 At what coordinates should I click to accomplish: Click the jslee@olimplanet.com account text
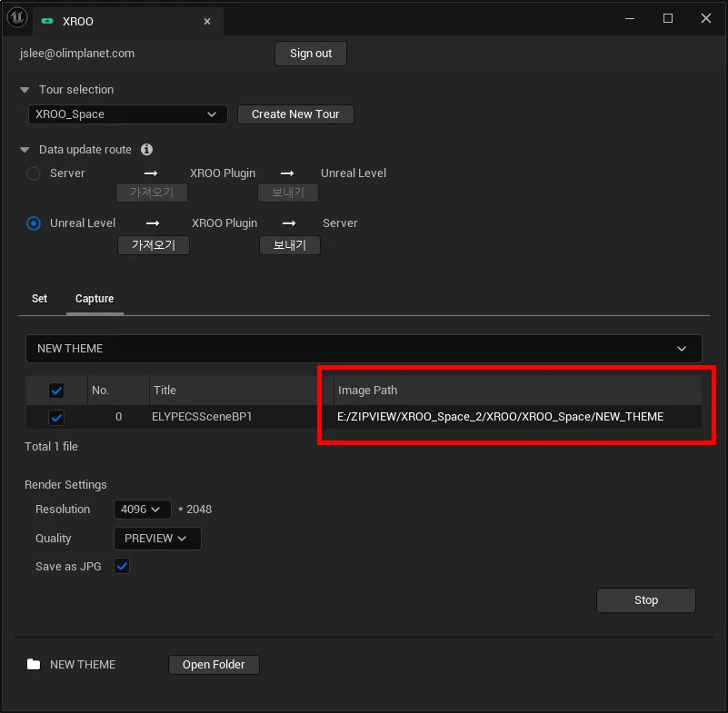[77, 54]
